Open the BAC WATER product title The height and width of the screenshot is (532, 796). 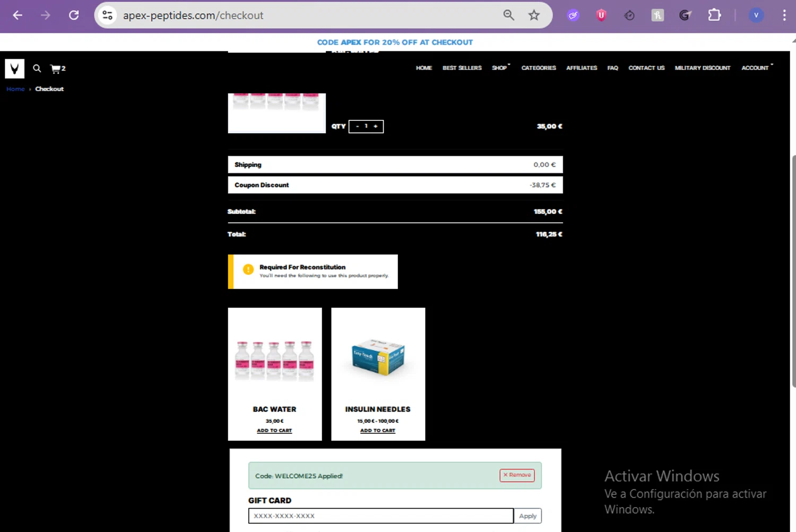(274, 409)
